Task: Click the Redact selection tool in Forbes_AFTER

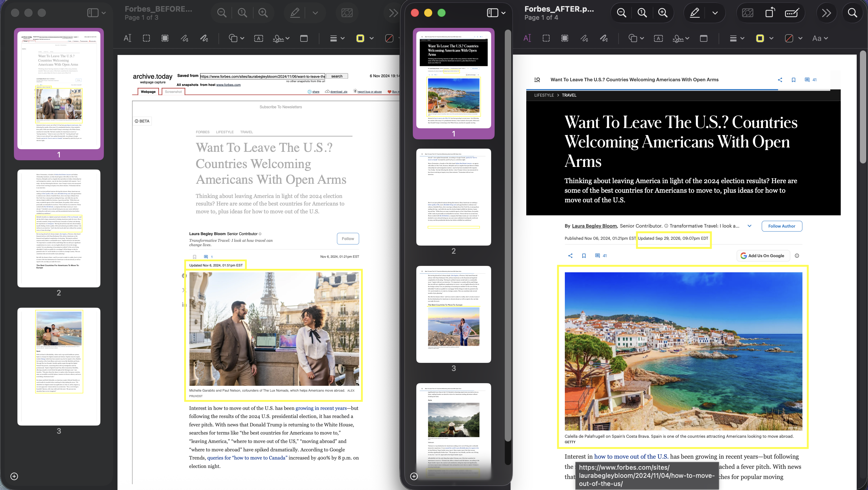Action: pos(565,38)
